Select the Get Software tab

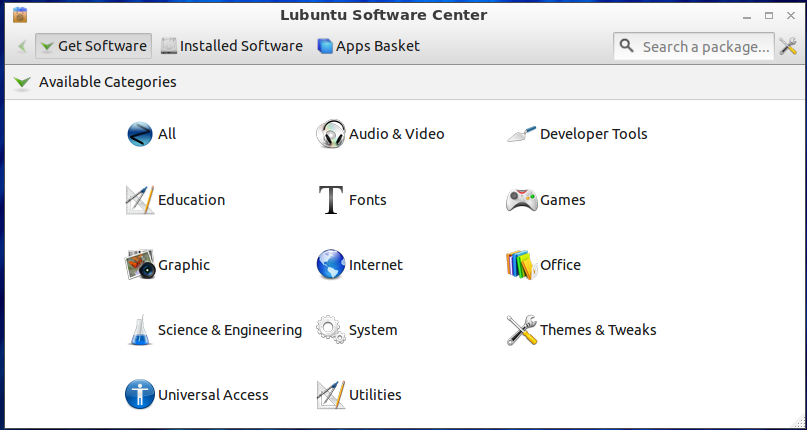[93, 46]
